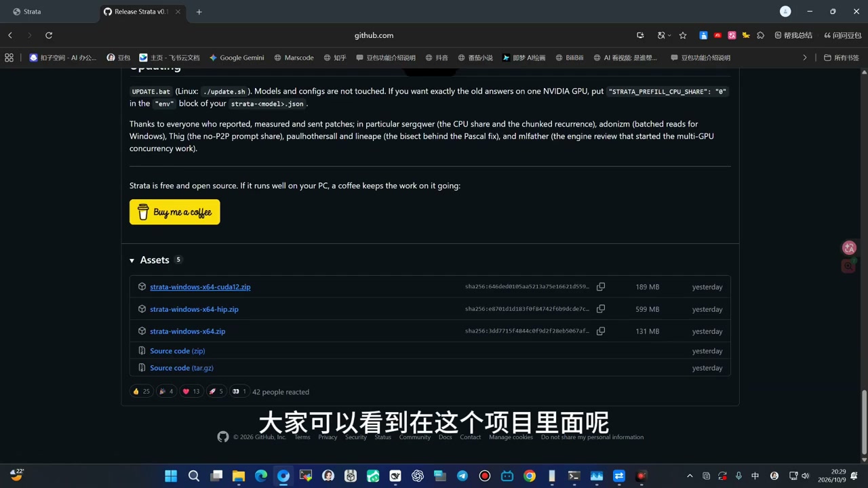The image size is (868, 488).
Task: Open the Terms footer link
Action: (x=302, y=437)
